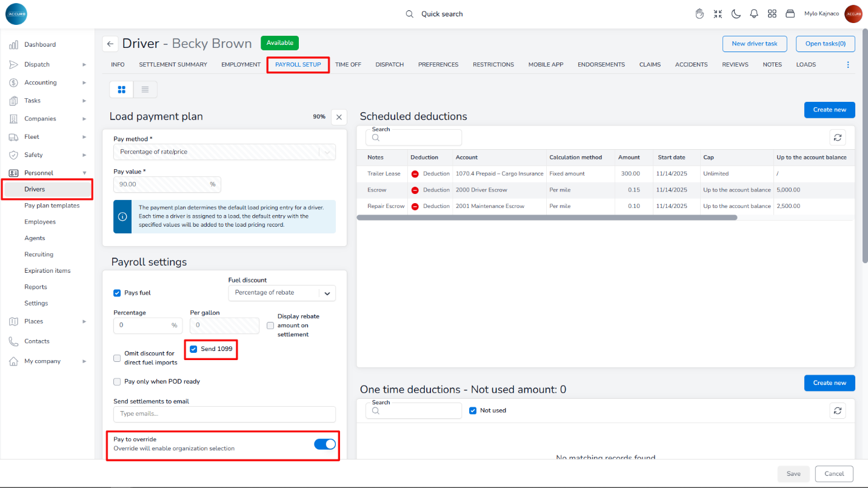
Task: Turn off the Pay to override switch
Action: [x=325, y=444]
